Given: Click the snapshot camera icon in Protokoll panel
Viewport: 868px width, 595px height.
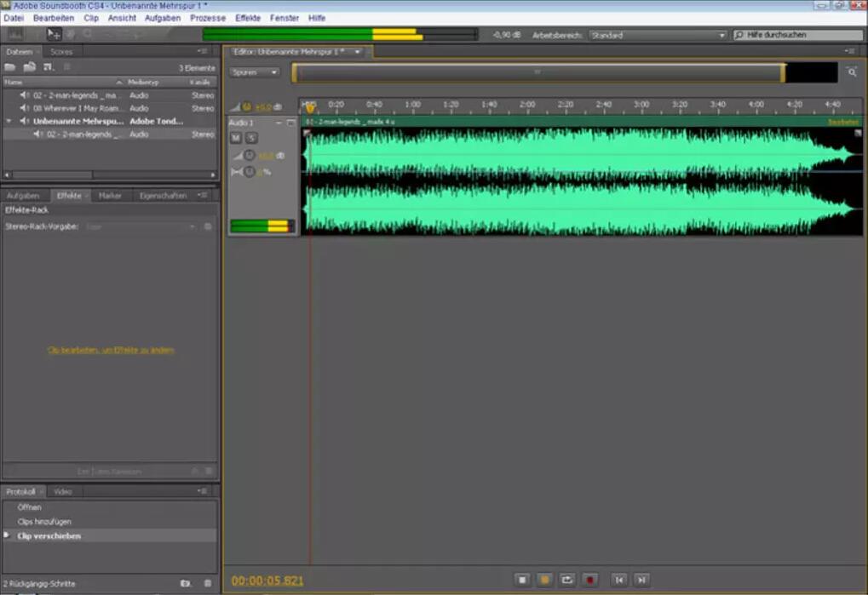Looking at the screenshot, I should coord(186,583).
